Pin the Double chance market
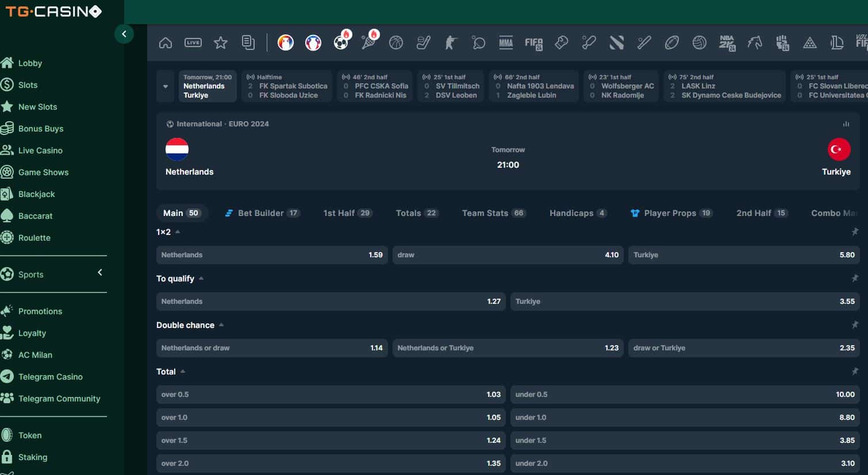 855,325
